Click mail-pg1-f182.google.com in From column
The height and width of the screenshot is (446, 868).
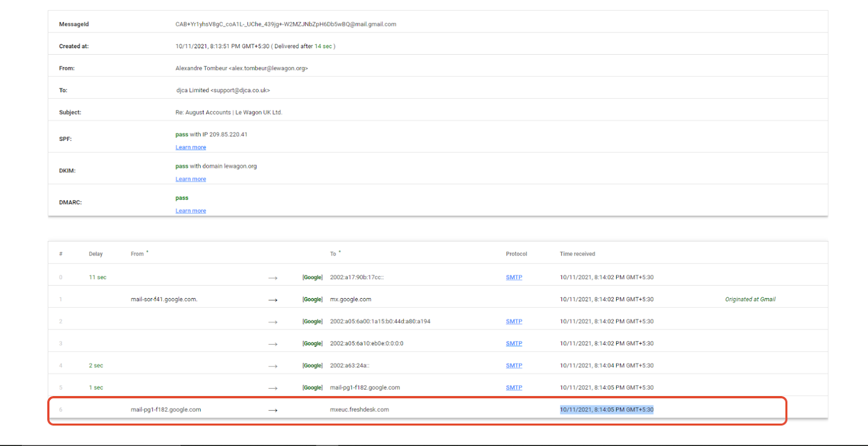pos(166,410)
